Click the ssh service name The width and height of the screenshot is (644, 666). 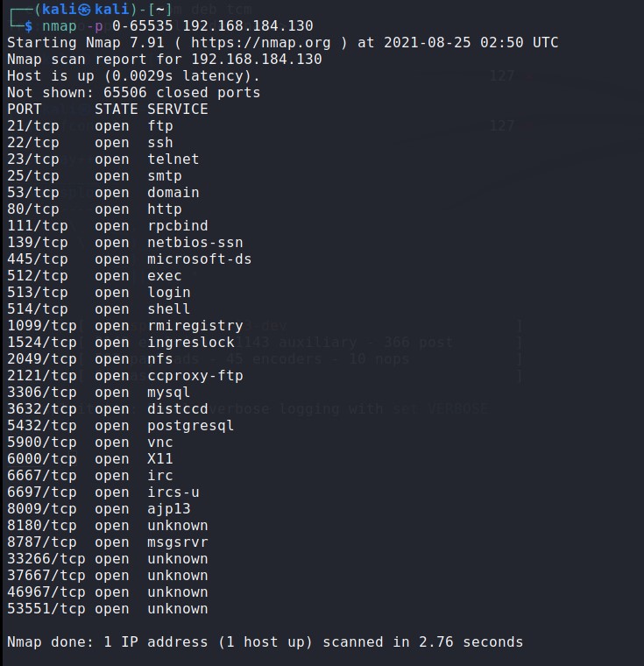click(x=160, y=143)
